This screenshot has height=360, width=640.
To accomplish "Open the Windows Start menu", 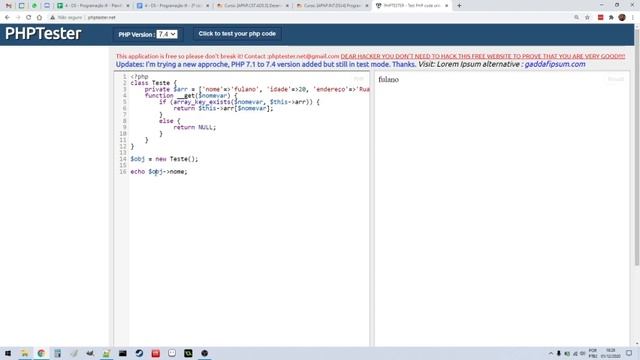I will [x=8, y=353].
